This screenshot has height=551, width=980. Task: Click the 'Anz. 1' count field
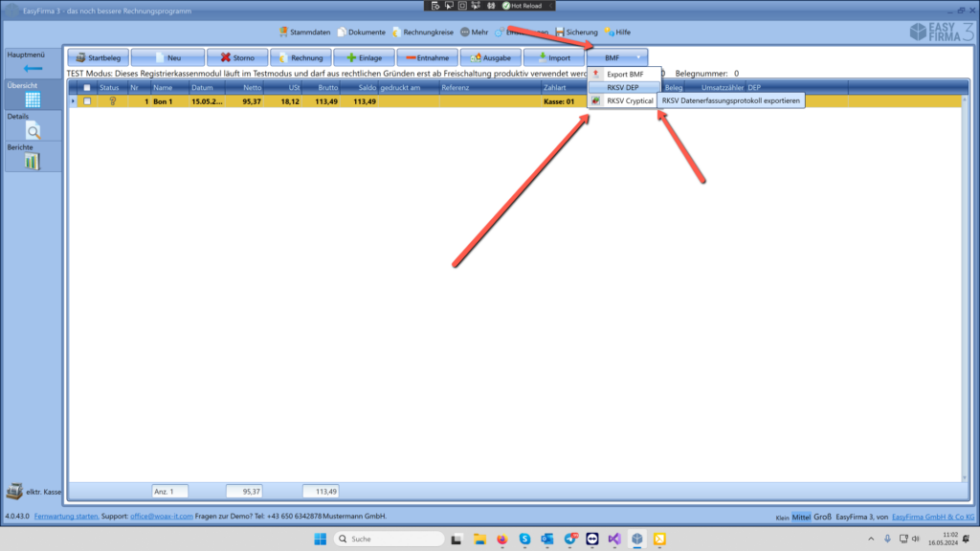coord(169,492)
